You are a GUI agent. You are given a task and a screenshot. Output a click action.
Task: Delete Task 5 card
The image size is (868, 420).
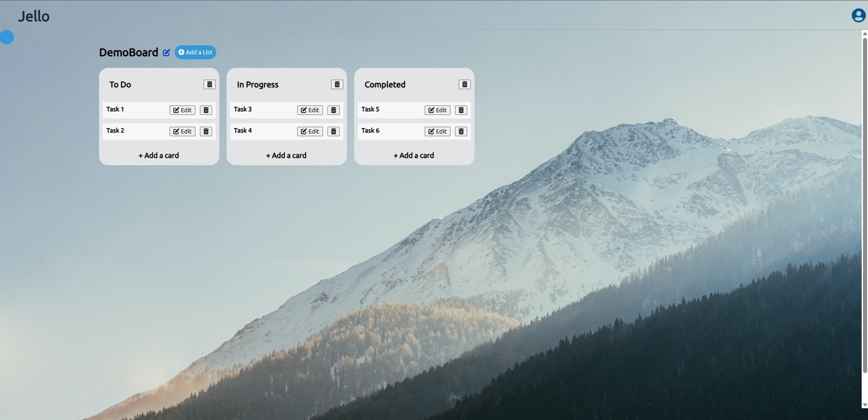[x=461, y=110]
